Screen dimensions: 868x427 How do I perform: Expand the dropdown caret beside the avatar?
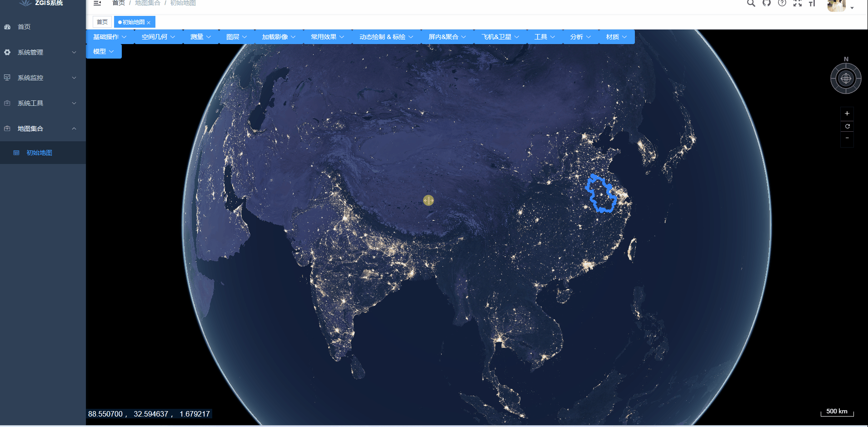tap(852, 8)
